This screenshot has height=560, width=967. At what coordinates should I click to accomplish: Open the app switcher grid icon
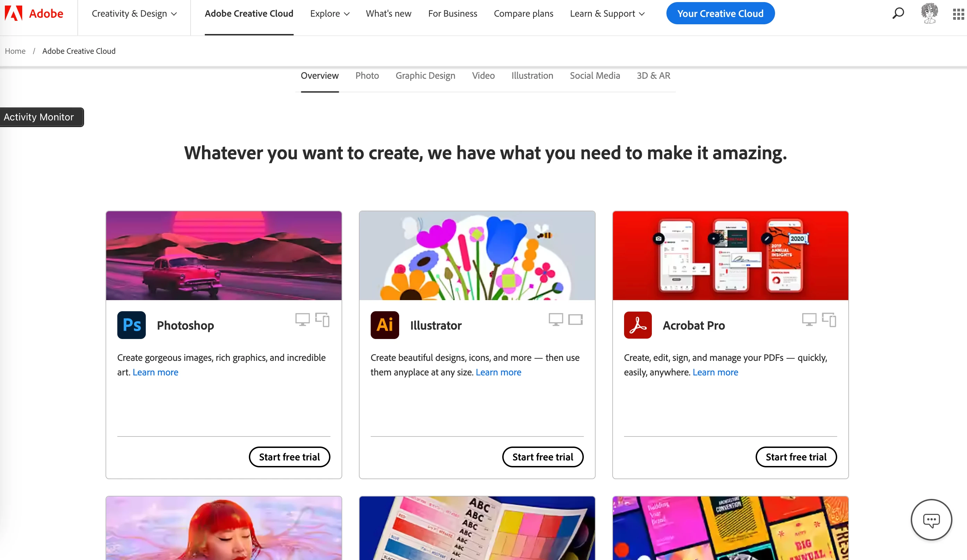pyautogui.click(x=958, y=14)
